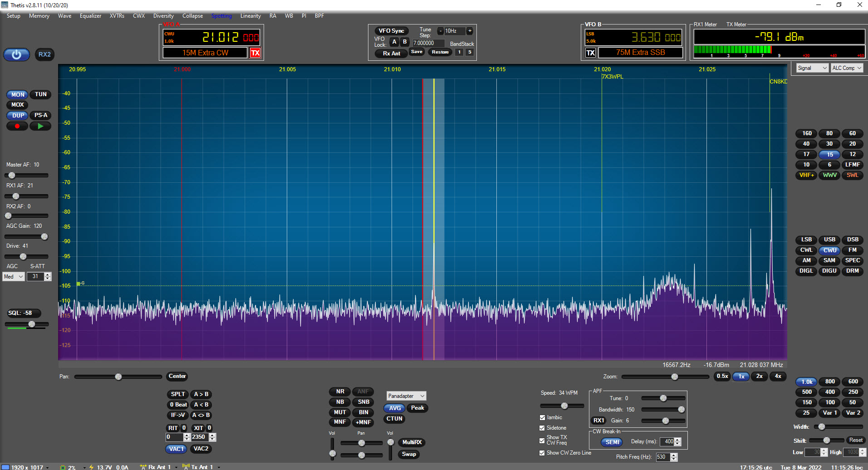Decrease tune step with minus button

440,31
